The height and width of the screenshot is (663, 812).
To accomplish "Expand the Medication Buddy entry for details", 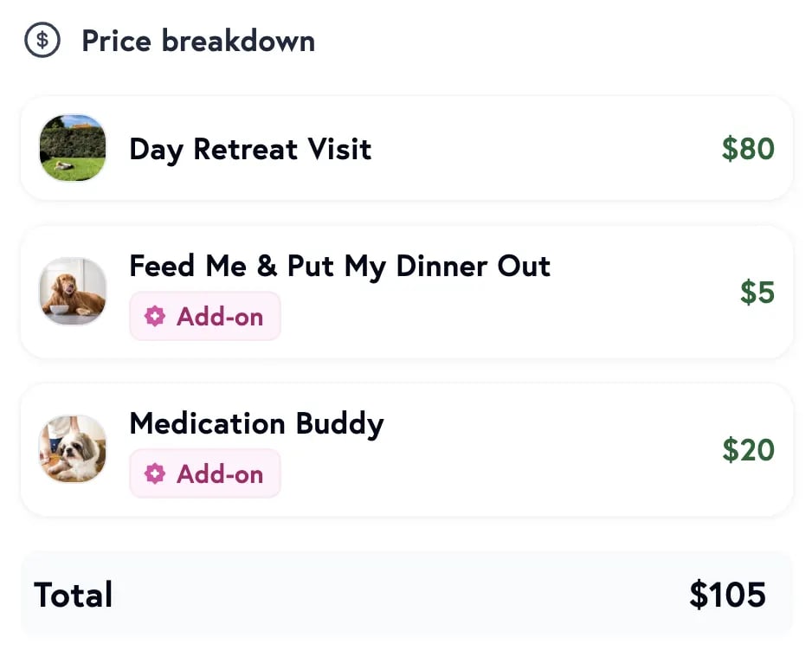I will [x=407, y=448].
